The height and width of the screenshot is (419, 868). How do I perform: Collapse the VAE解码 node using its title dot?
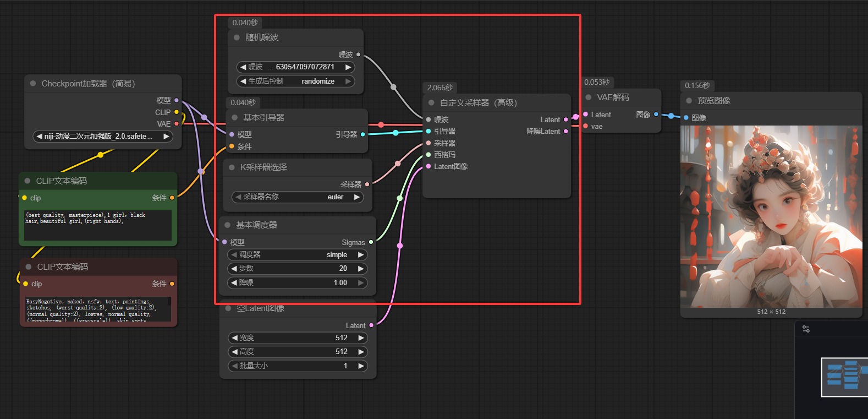pos(589,97)
